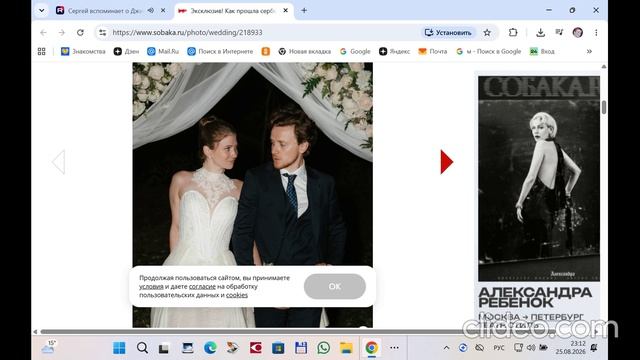Viewport: 640px width, 360px height.
Task: Open the tab search dropdown arrow
Action: (41, 11)
